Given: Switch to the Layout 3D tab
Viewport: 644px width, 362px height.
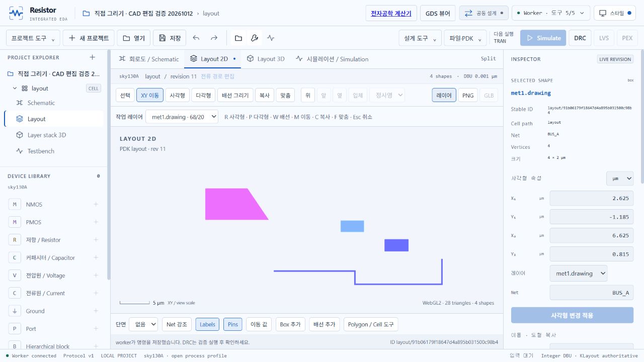Looking at the screenshot, I should [x=266, y=59].
